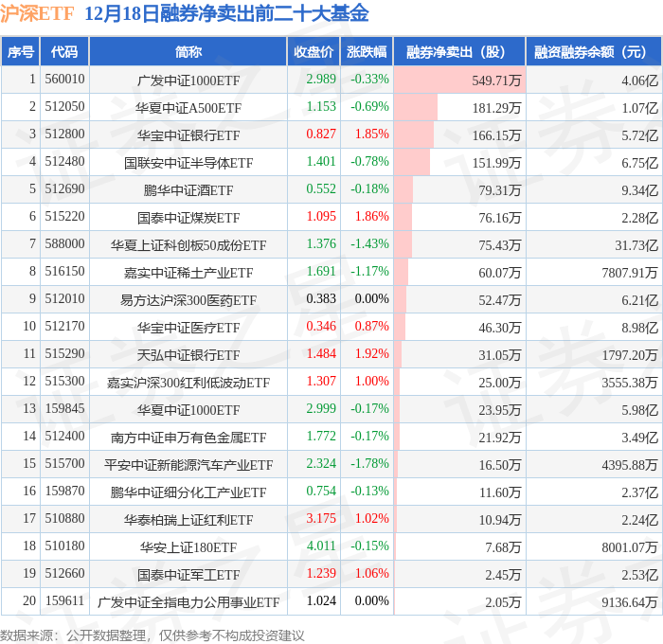The image size is (663, 644).
Task: Click change value 1.86%
Action: 371,217
